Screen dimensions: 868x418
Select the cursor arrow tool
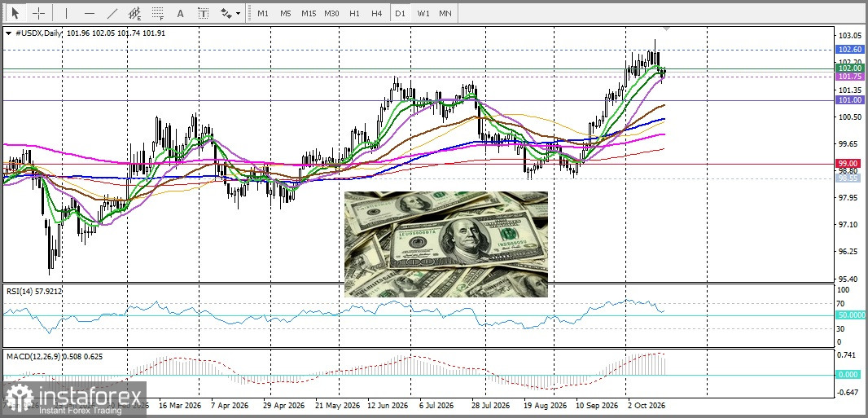[x=15, y=13]
